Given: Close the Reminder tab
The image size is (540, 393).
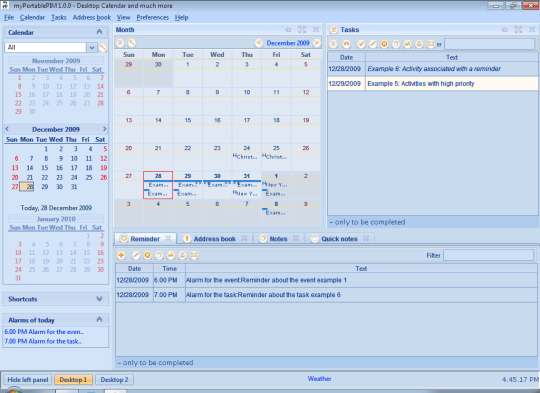Looking at the screenshot, I should coord(168,238).
